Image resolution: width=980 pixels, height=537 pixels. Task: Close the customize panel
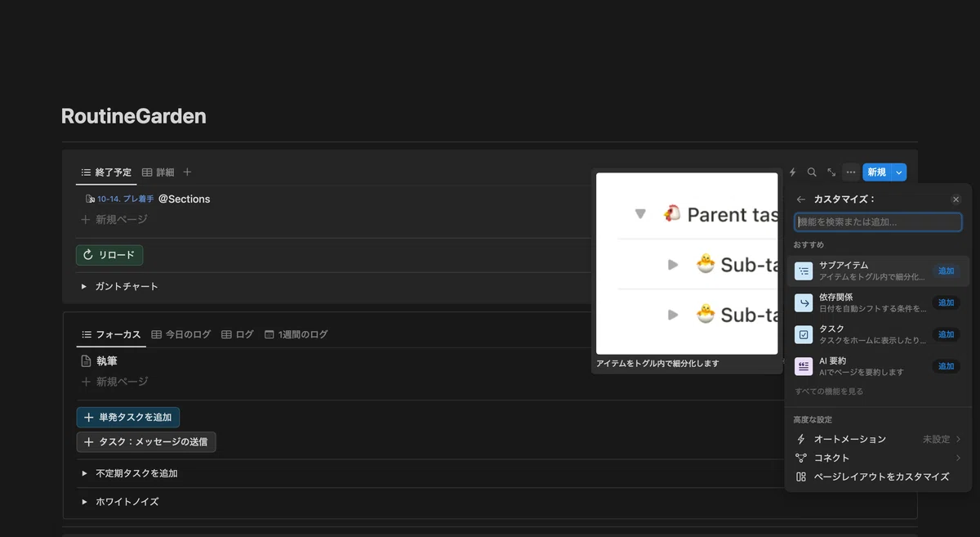(955, 199)
